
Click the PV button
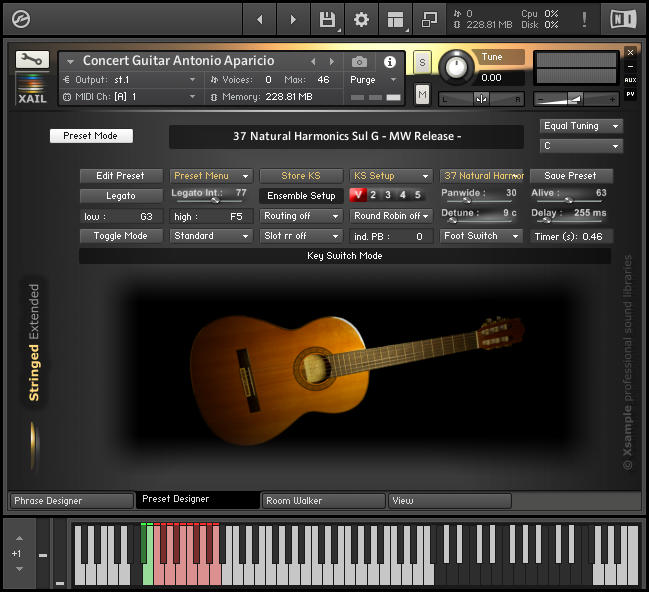630,94
